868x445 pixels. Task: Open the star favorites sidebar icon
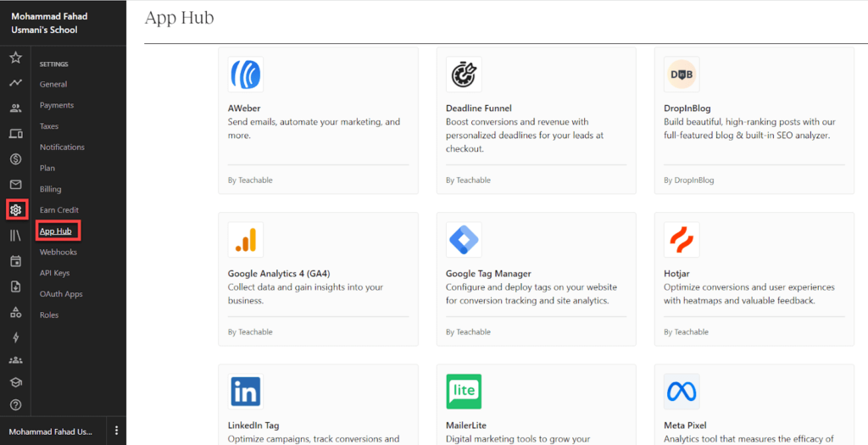click(x=15, y=57)
